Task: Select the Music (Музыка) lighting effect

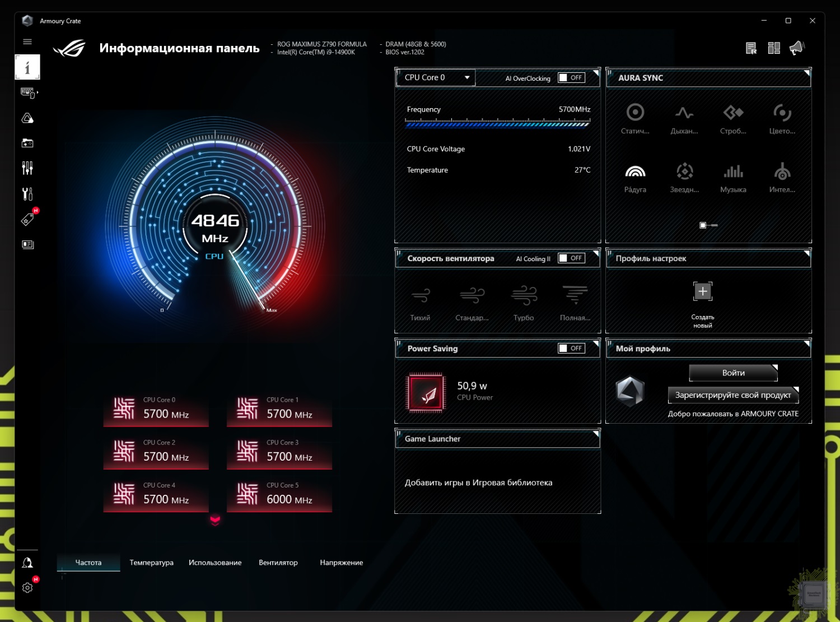Action: click(x=733, y=177)
